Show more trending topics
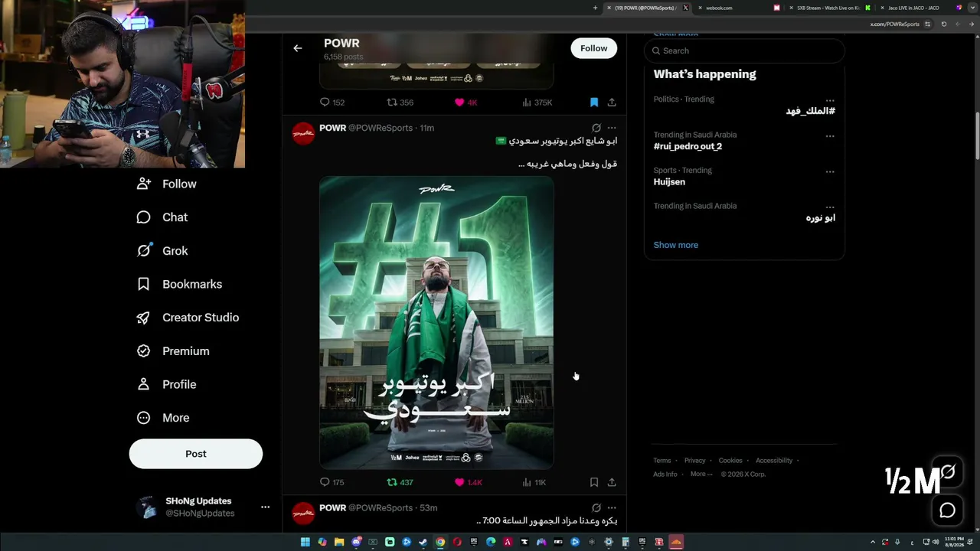Screen dimensions: 980x551 tap(676, 245)
